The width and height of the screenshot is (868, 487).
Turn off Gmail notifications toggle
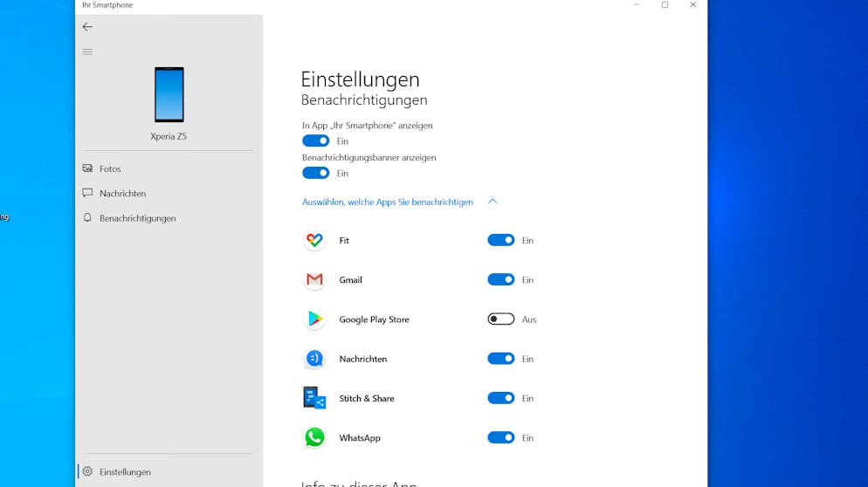[x=501, y=279]
